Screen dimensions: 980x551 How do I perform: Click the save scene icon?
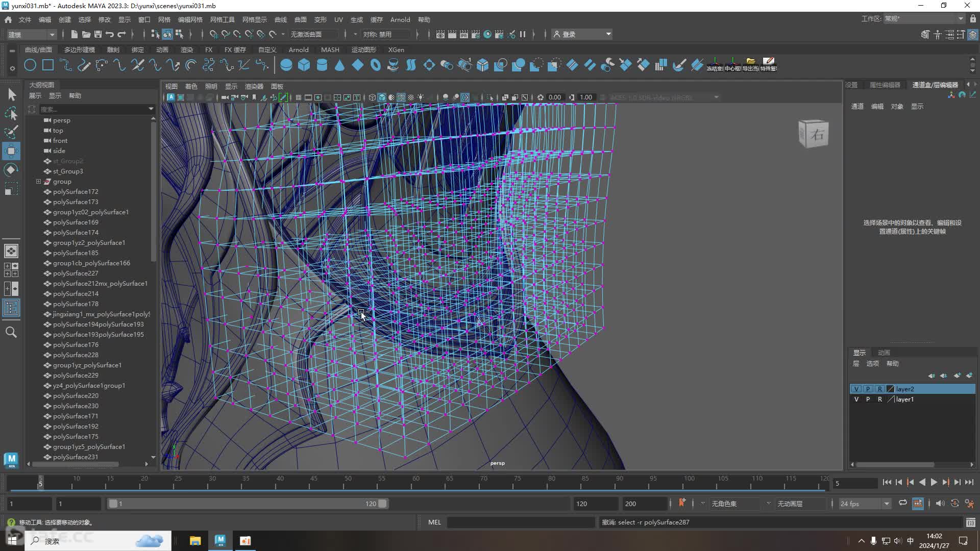(x=98, y=34)
